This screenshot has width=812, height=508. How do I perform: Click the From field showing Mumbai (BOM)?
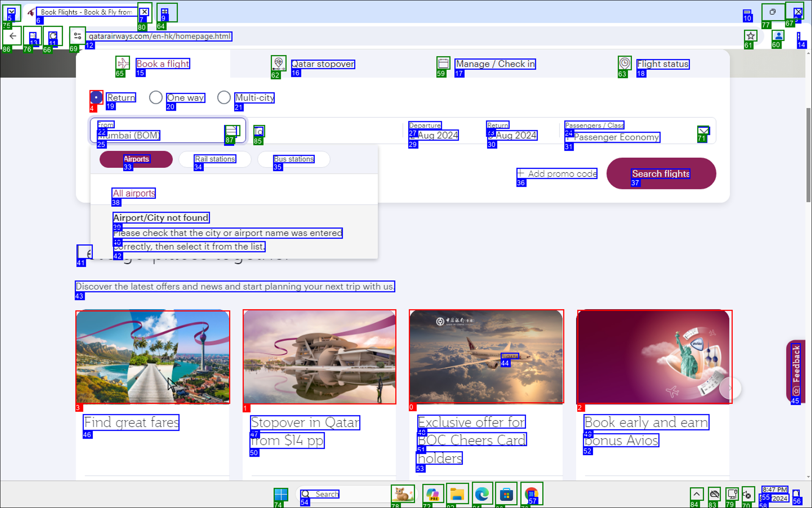[168, 130]
